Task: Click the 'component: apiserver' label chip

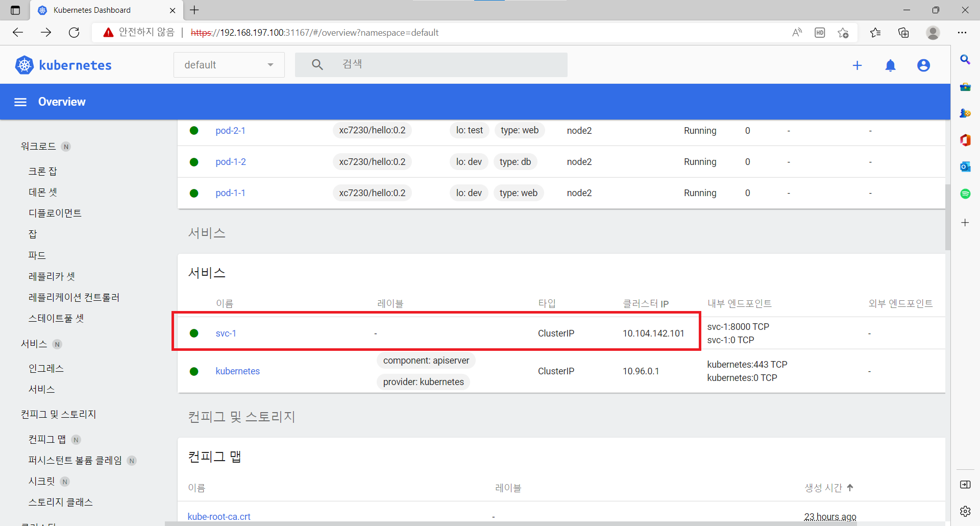Action: coord(426,361)
